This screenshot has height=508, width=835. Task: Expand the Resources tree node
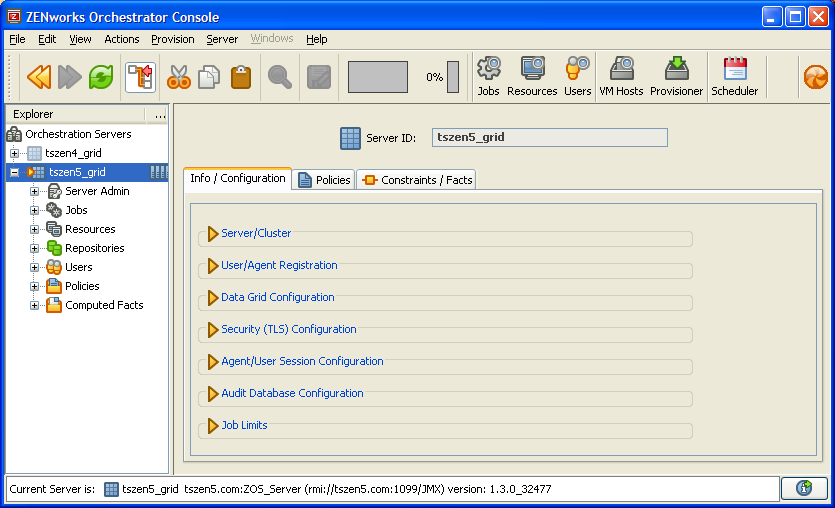(35, 230)
